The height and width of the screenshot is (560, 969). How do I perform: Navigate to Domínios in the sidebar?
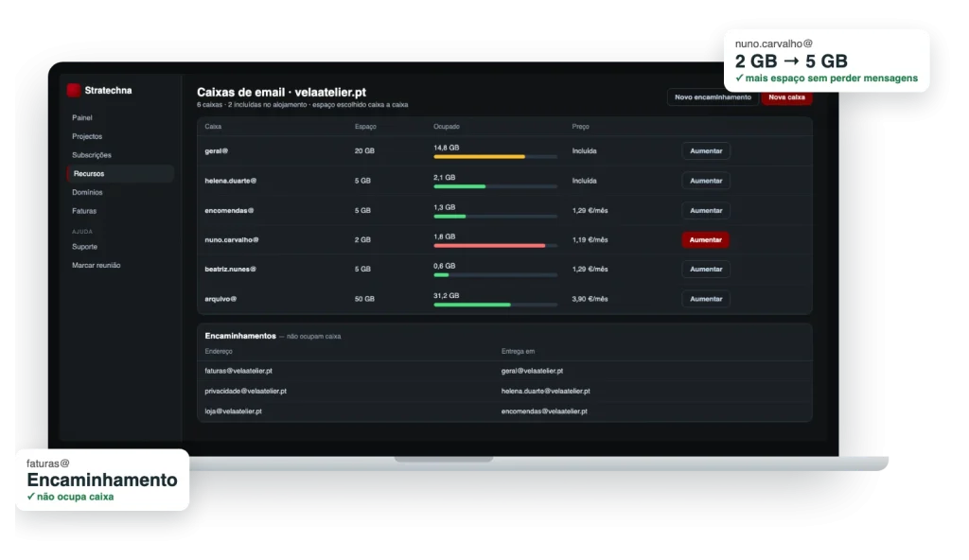[x=87, y=192]
